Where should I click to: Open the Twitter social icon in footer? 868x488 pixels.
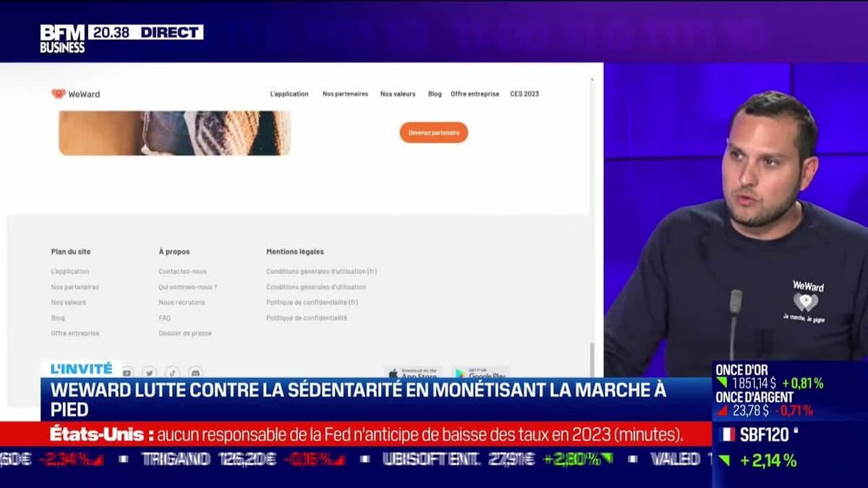(150, 372)
